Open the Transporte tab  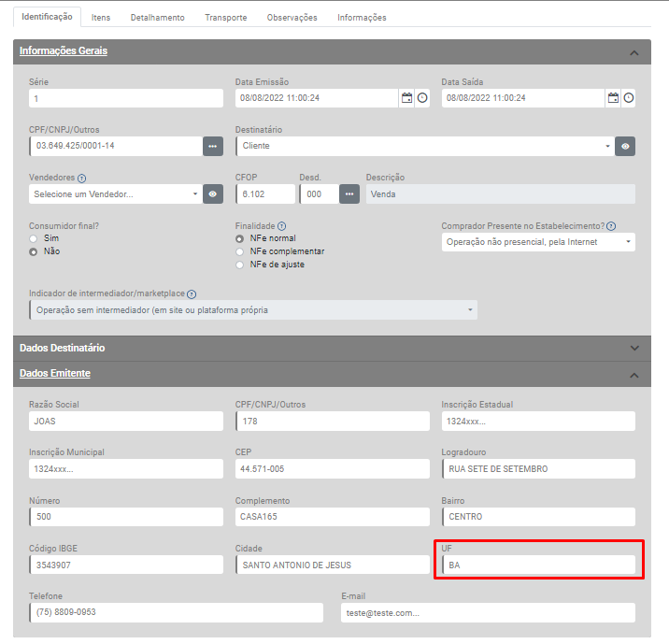[x=226, y=18]
